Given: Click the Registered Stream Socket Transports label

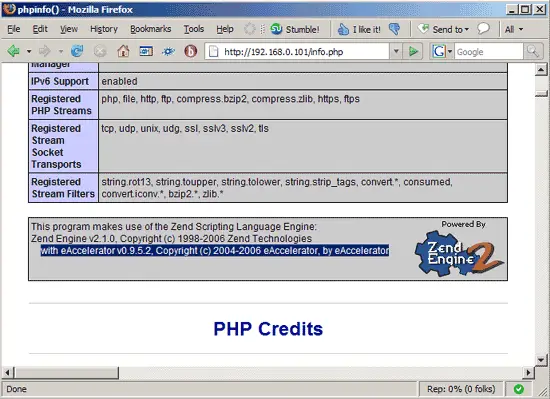Looking at the screenshot, I should point(56,146).
